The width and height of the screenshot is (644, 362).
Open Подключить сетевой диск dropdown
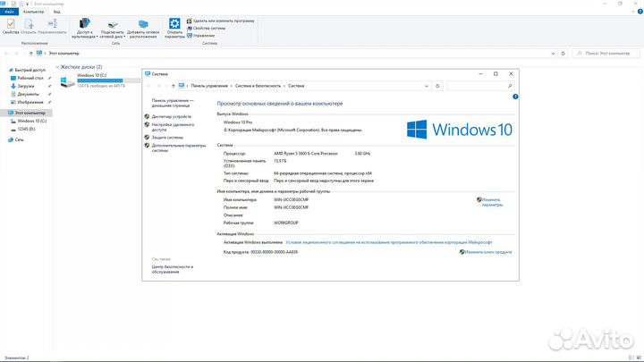coord(113,29)
